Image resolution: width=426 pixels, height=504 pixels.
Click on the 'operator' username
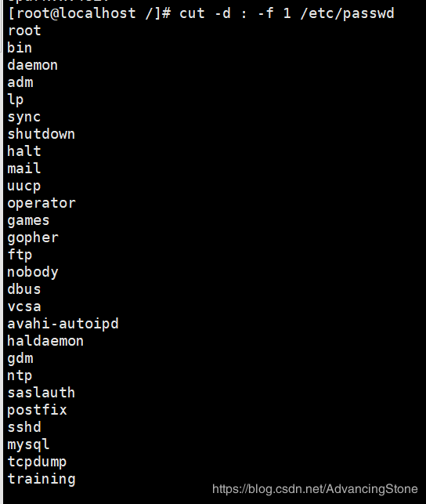click(x=42, y=204)
